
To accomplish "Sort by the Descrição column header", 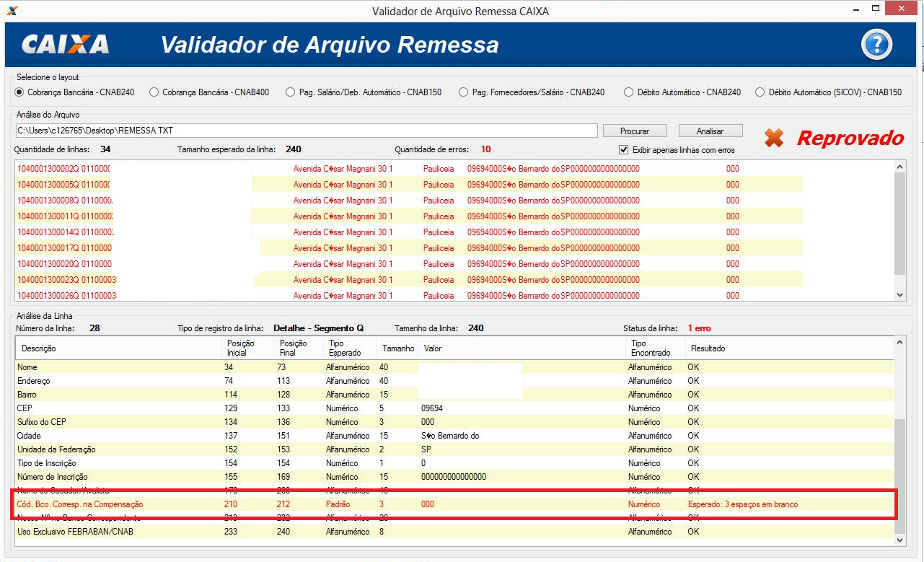I will tap(119, 348).
